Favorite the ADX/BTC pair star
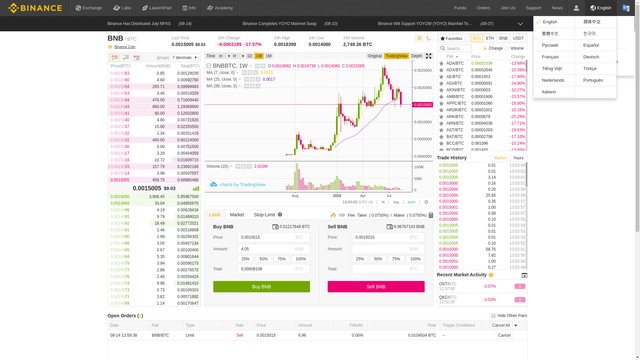Screen dimensions: 640x360 441,70
